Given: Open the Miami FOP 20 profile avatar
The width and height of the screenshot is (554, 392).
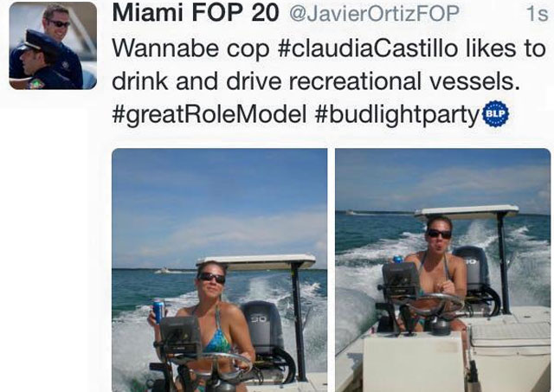Looking at the screenshot, I should 53,46.
